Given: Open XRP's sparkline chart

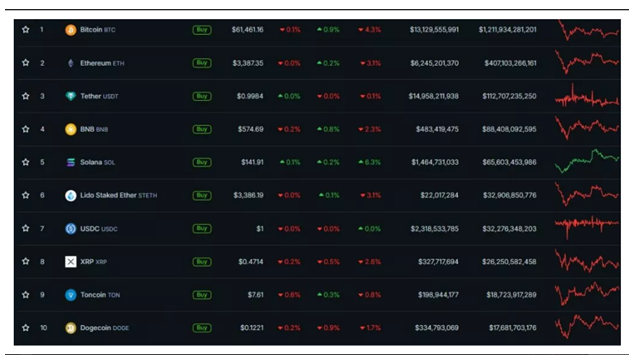Looking at the screenshot, I should pyautogui.click(x=587, y=261).
